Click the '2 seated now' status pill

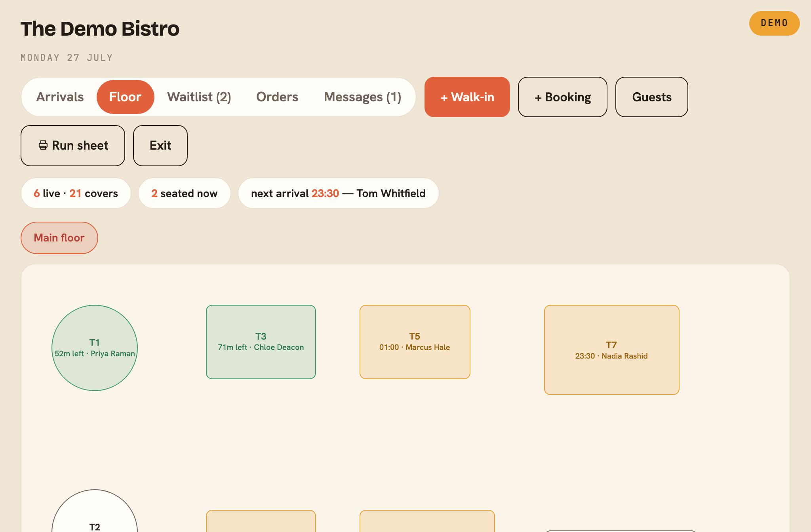[185, 193]
